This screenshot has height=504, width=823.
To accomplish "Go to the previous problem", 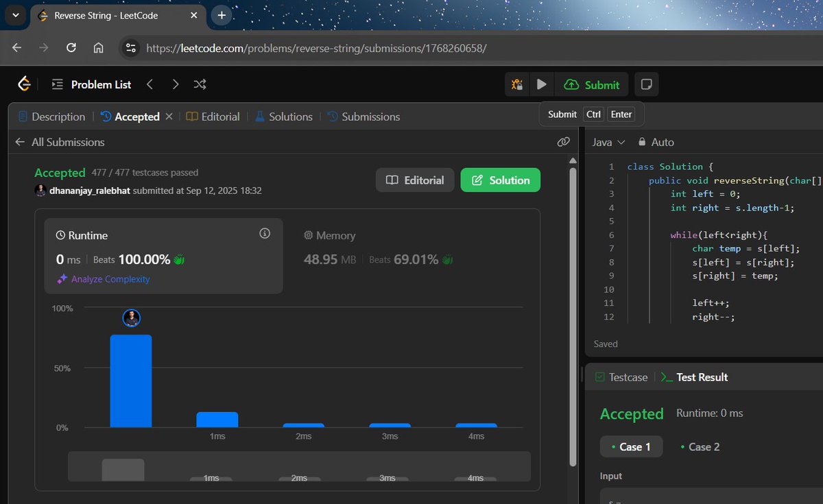I will pyautogui.click(x=150, y=84).
